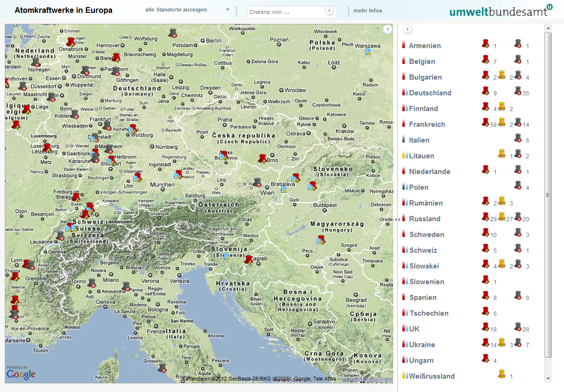
Task: Expand the country list panel arrow
Action: click(x=407, y=29)
